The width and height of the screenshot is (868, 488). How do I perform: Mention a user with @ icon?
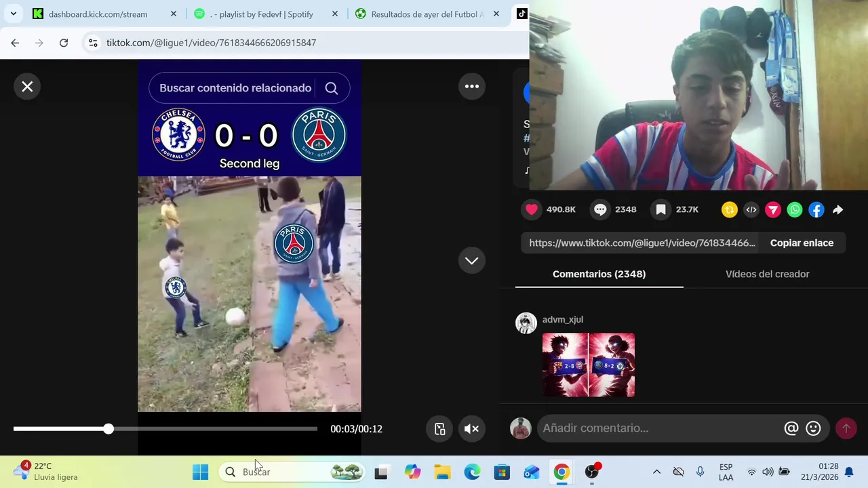pyautogui.click(x=791, y=428)
